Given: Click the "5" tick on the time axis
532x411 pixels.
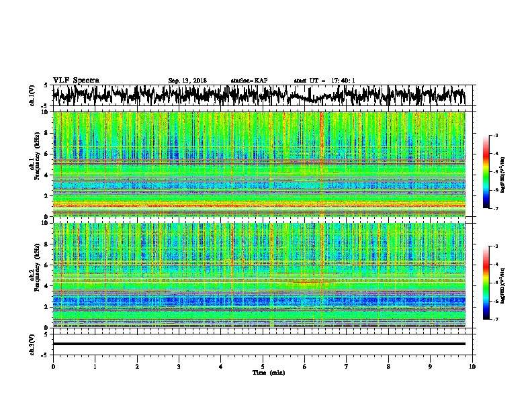Looking at the screenshot, I should [x=263, y=366].
